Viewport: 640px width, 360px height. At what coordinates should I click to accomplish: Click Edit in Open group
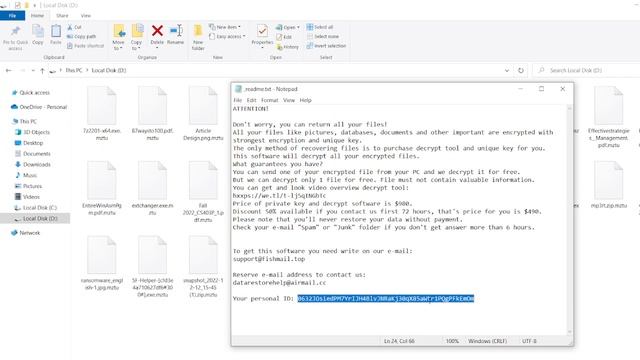pos(284,37)
